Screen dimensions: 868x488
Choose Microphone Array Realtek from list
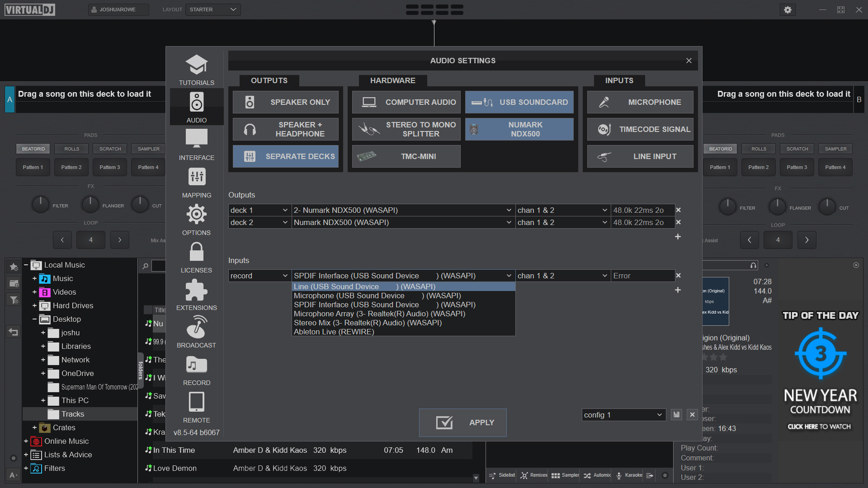[403, 314]
